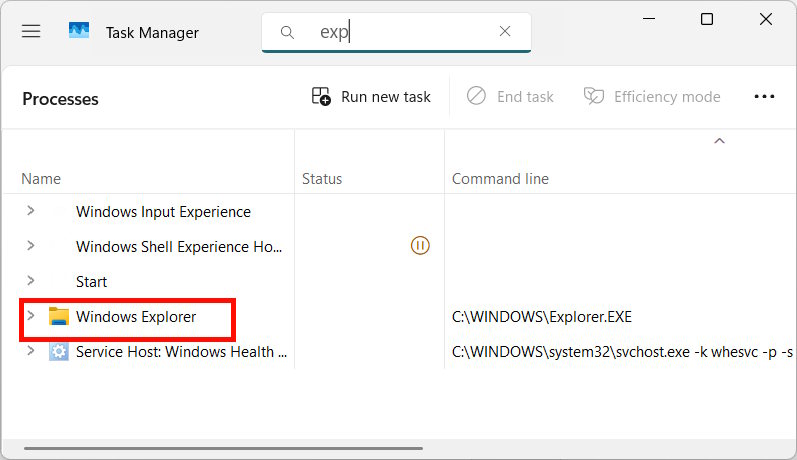Expand the Windows Input Experience row

point(30,210)
